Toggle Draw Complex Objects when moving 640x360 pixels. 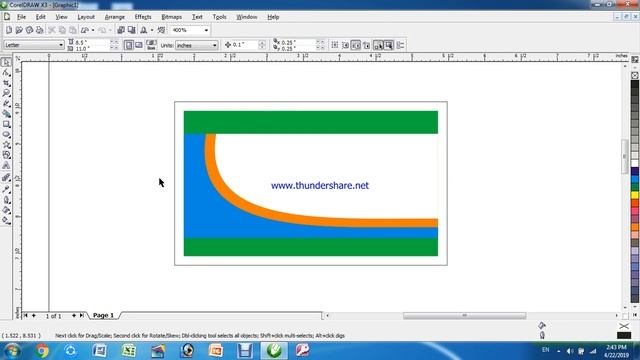378,45
